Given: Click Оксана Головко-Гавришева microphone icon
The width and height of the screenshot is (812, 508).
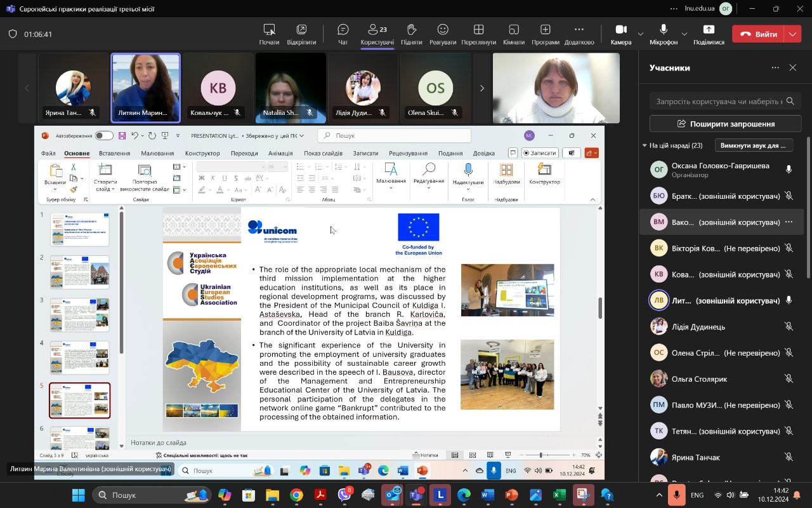Looking at the screenshot, I should (789, 170).
